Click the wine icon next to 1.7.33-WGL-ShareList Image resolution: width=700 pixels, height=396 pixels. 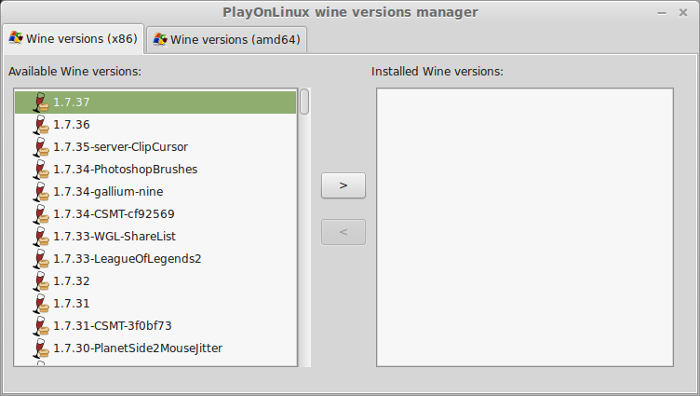[x=41, y=236]
